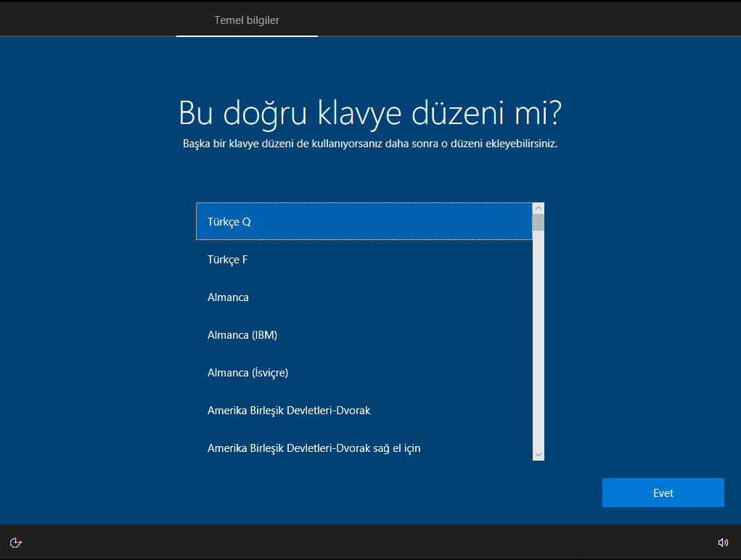Image resolution: width=741 pixels, height=560 pixels.
Task: Pick the plain Almanca layout
Action: (364, 297)
